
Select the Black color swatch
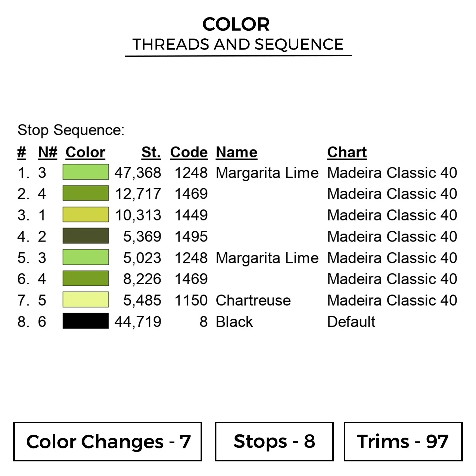[86, 321]
